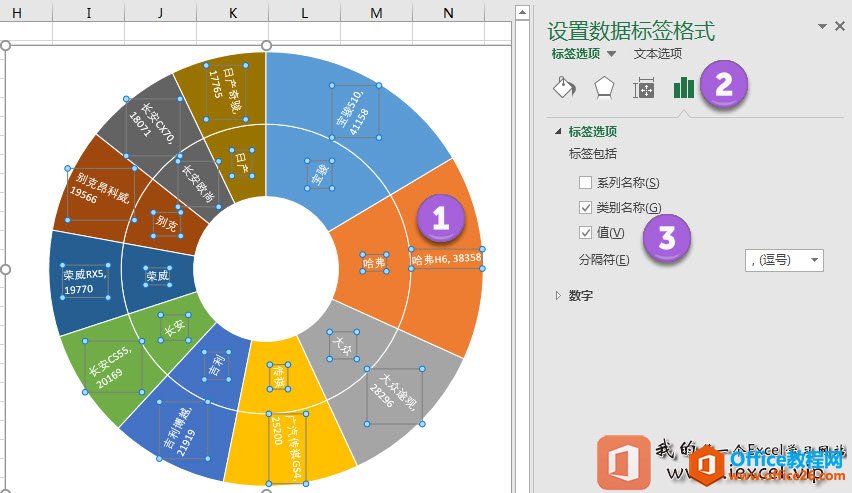
Task: Select the 长安CS55, 20169 data label
Action: click(x=113, y=366)
